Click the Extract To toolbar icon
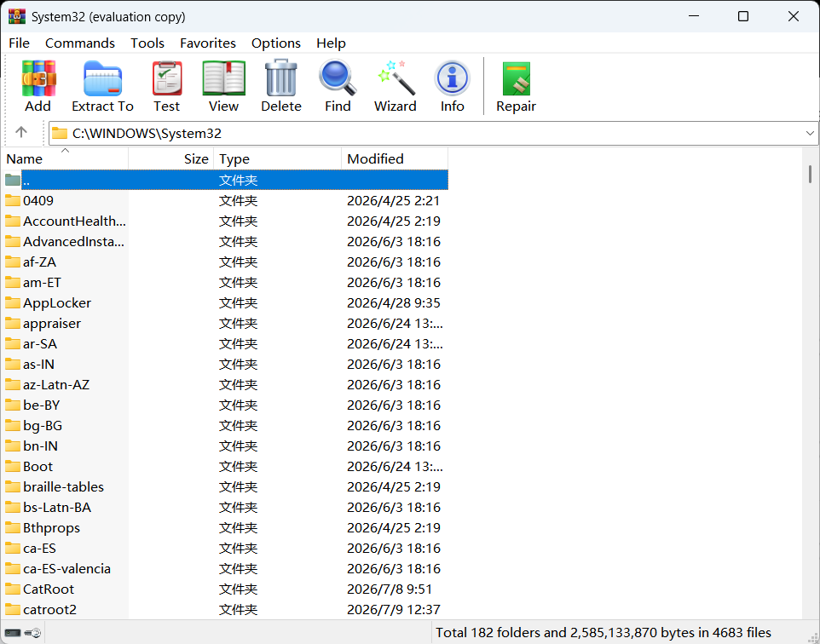 [102, 78]
